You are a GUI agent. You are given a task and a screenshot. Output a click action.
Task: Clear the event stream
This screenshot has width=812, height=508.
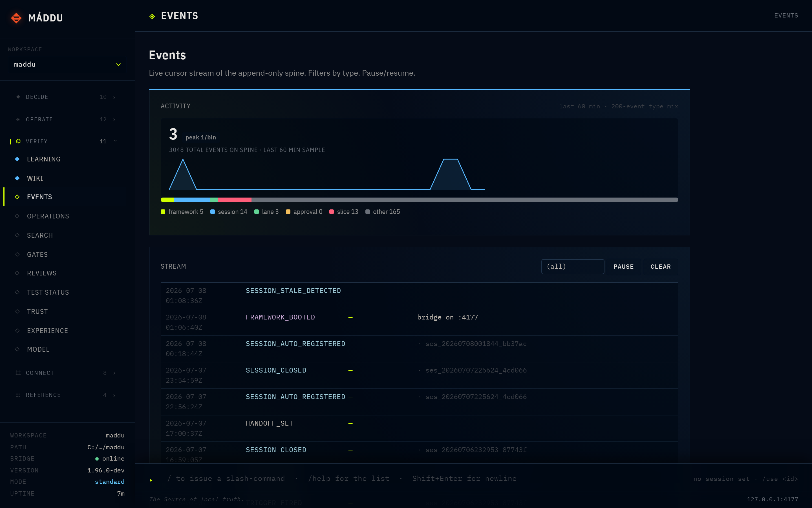(x=660, y=267)
